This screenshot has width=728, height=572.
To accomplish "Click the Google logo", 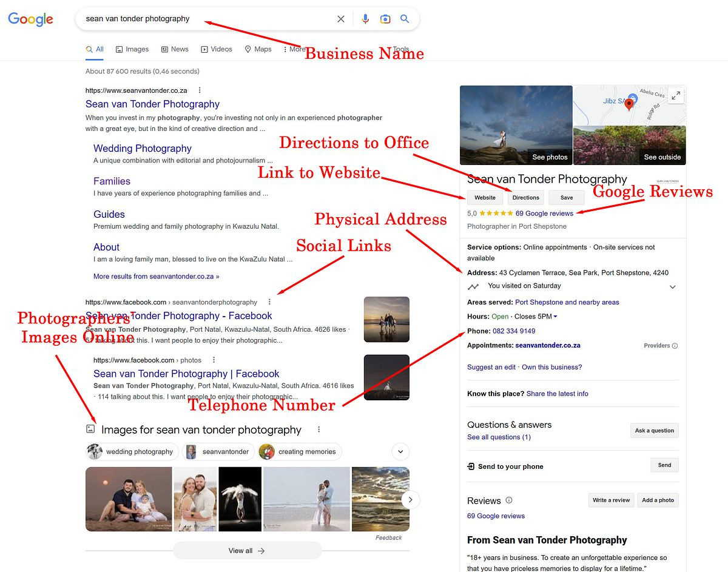I will click(x=30, y=19).
